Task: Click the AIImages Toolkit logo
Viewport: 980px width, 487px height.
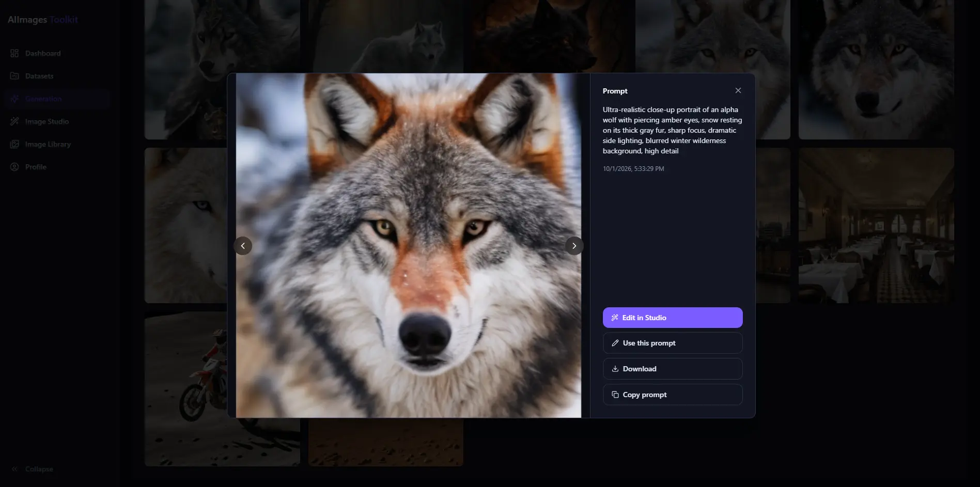Action: [43, 20]
